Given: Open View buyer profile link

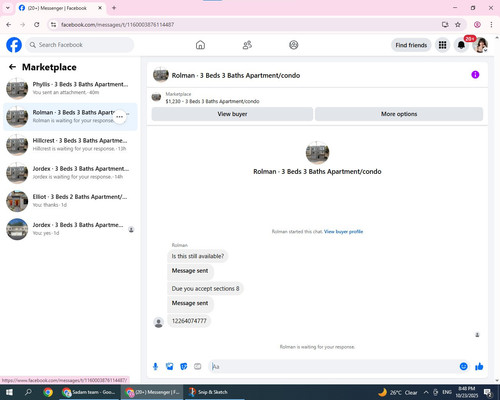Looking at the screenshot, I should click(343, 231).
